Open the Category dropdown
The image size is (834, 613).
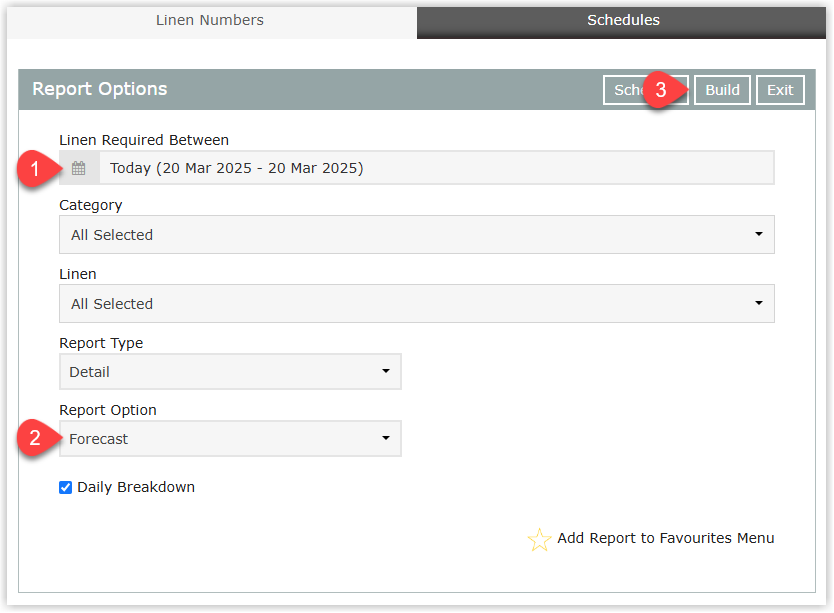(x=416, y=235)
